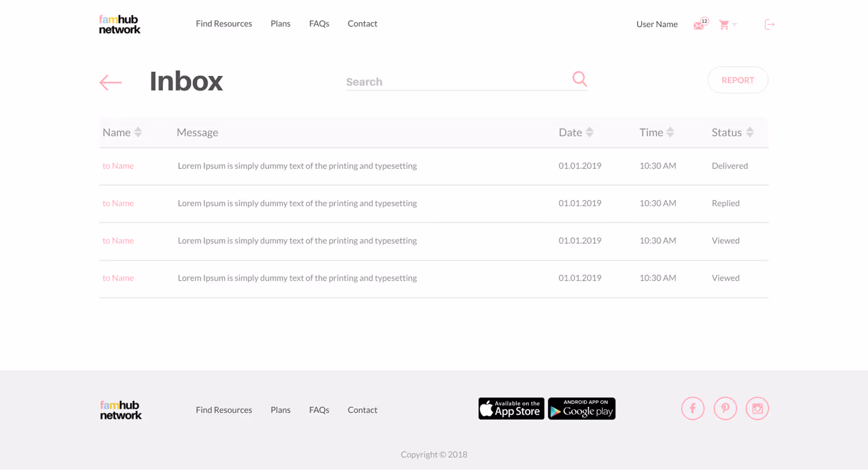868x470 pixels.
Task: Click the REPORT button
Action: click(x=738, y=80)
